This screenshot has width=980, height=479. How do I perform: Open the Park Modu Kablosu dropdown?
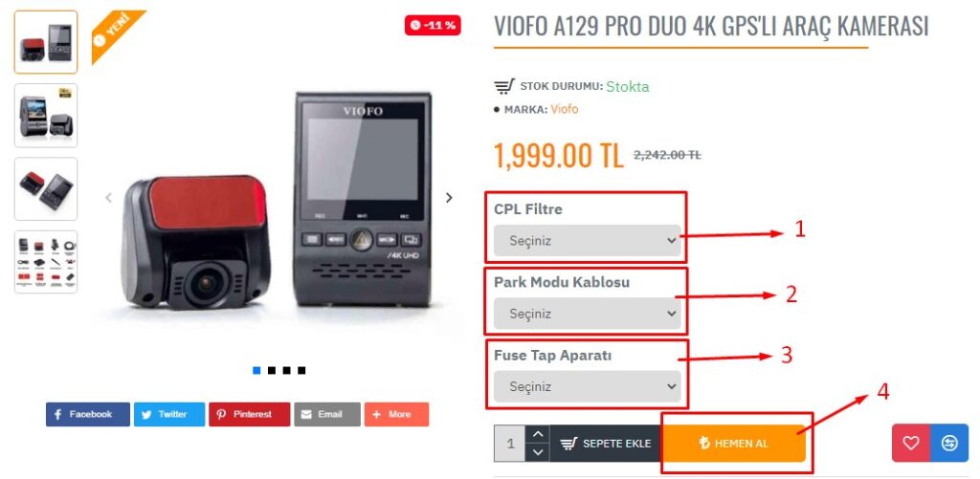(587, 314)
